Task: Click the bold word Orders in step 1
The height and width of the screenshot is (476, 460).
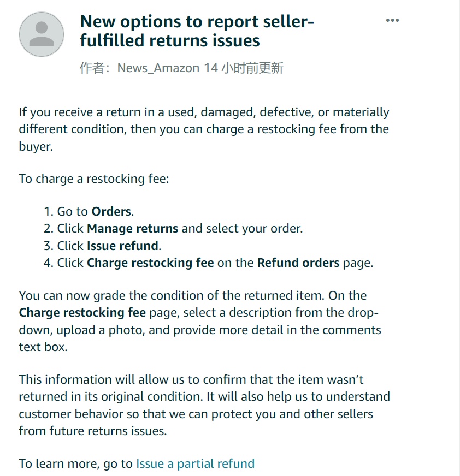Action: click(x=111, y=212)
